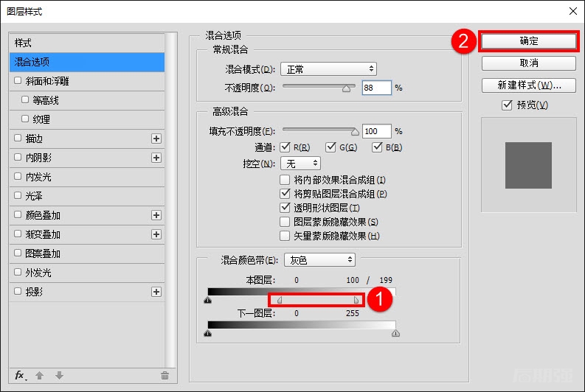This screenshot has height=392, width=585.
Task: Click 本图层 left half of white handle
Action: click(280, 300)
